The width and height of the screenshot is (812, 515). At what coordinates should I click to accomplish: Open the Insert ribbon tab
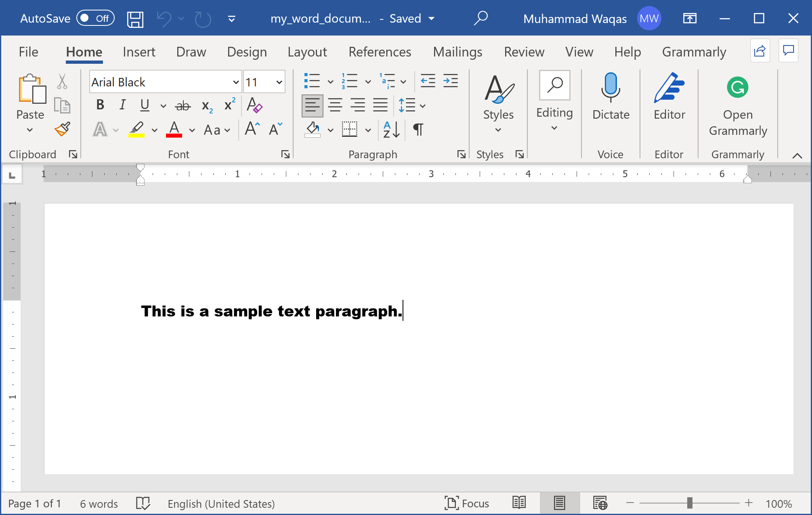pyautogui.click(x=139, y=52)
